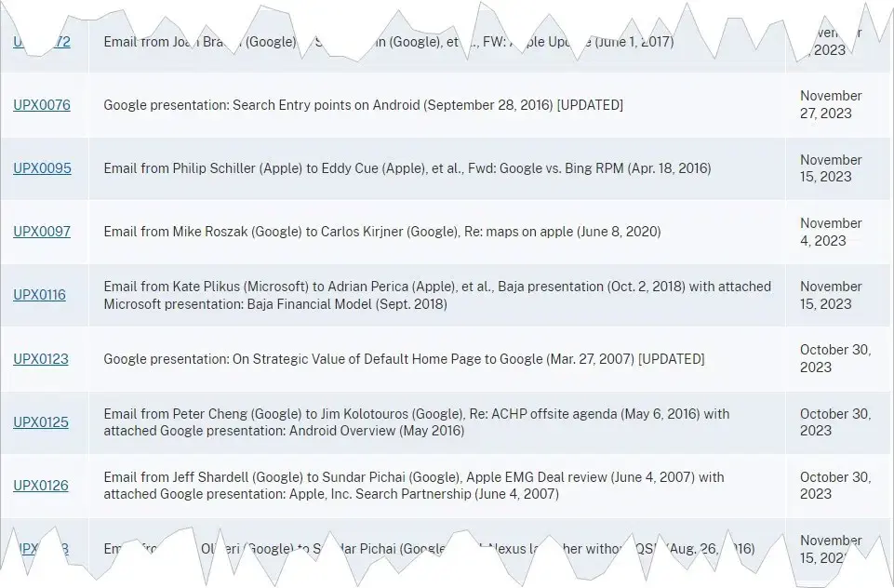This screenshot has width=894, height=588.
Task: Click the date cell in the UPX0095 row
Action: pos(831,168)
